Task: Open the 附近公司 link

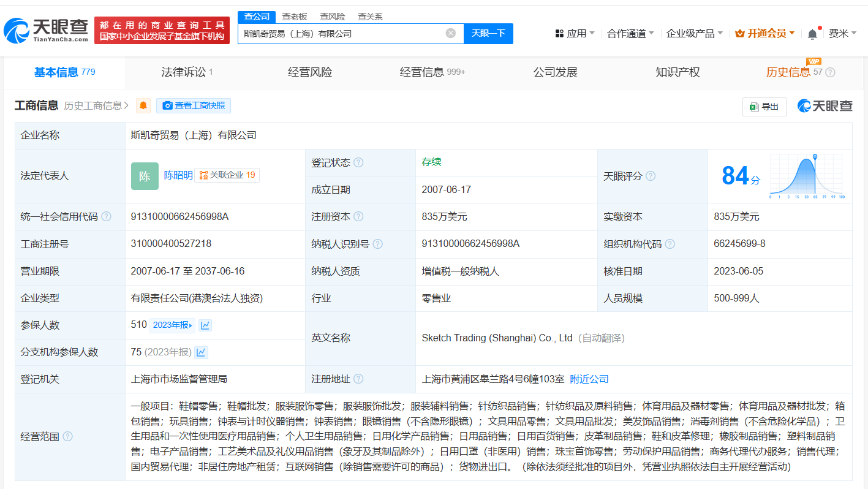Action: [589, 379]
